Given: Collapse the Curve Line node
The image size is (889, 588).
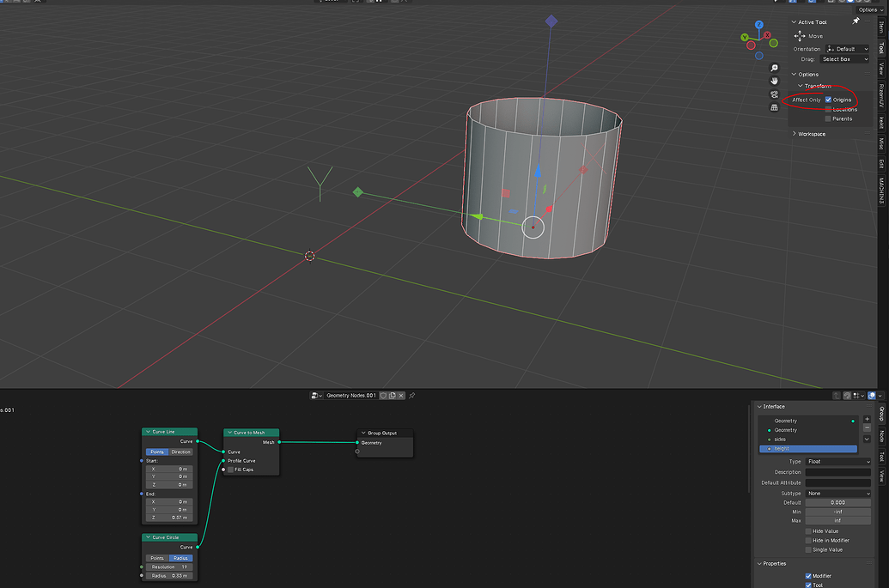Looking at the screenshot, I should point(149,432).
